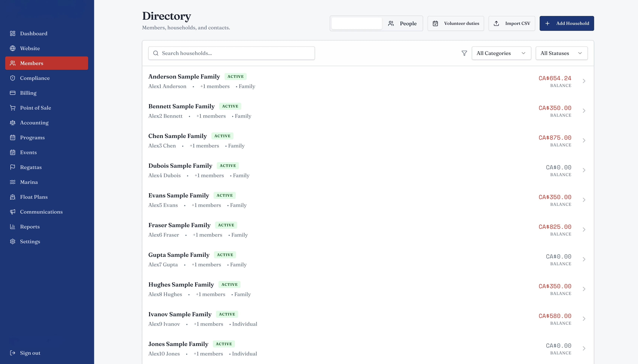638x364 pixels.
Task: Expand Bennett Sample Family row chevron
Action: (x=584, y=111)
